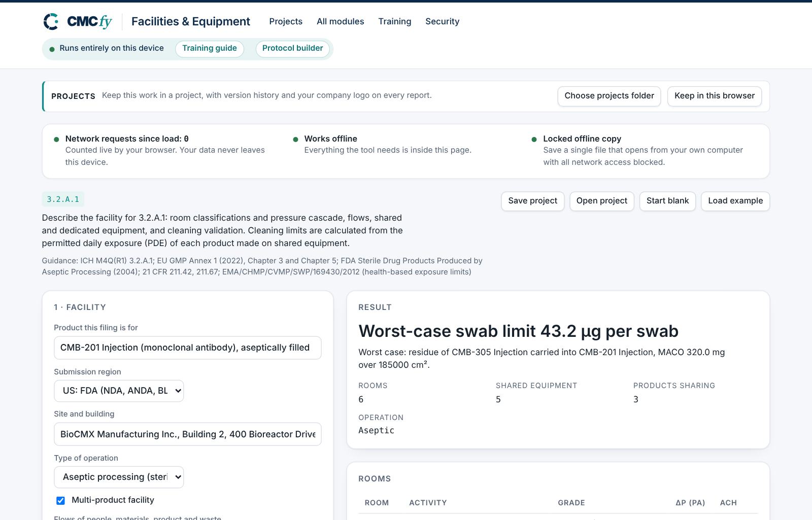The width and height of the screenshot is (812, 520).
Task: Click the Grade column header in Rooms
Action: 571,503
